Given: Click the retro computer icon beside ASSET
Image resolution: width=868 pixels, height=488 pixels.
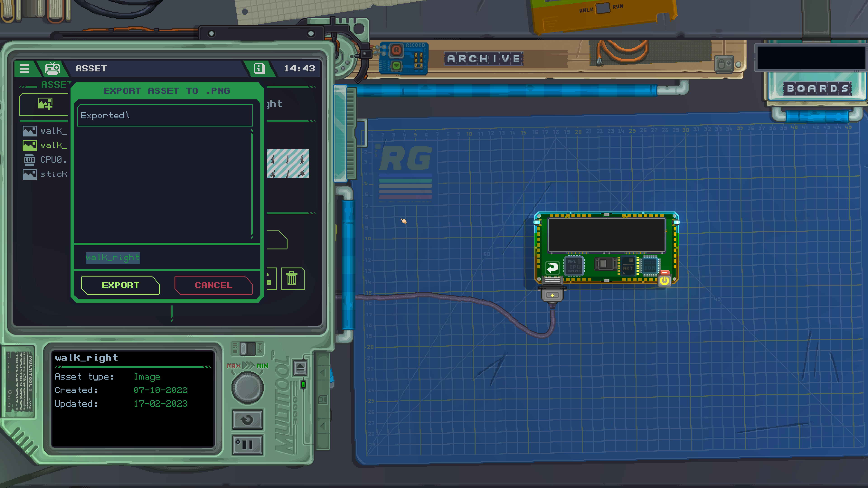Looking at the screenshot, I should pos(52,69).
